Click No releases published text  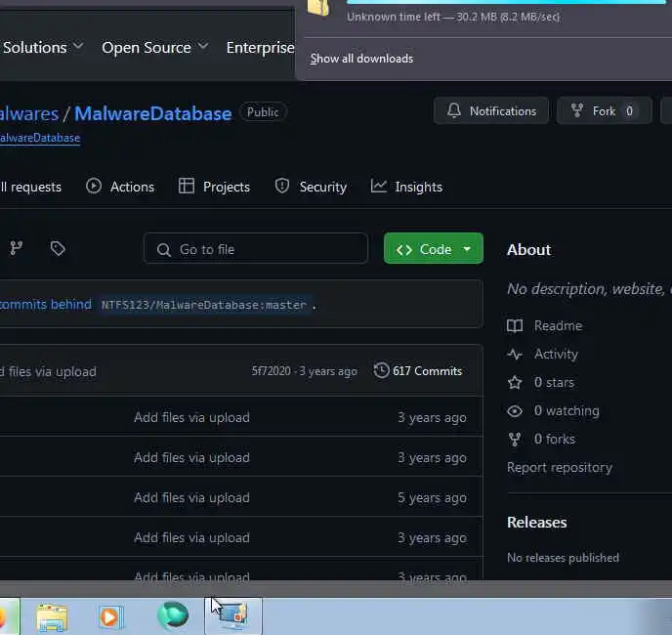pyautogui.click(x=564, y=558)
